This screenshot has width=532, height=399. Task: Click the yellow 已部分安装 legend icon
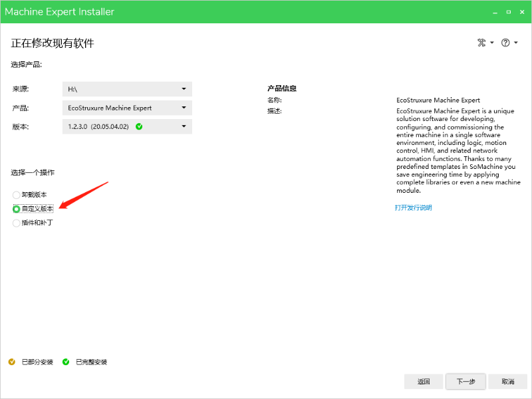click(12, 362)
